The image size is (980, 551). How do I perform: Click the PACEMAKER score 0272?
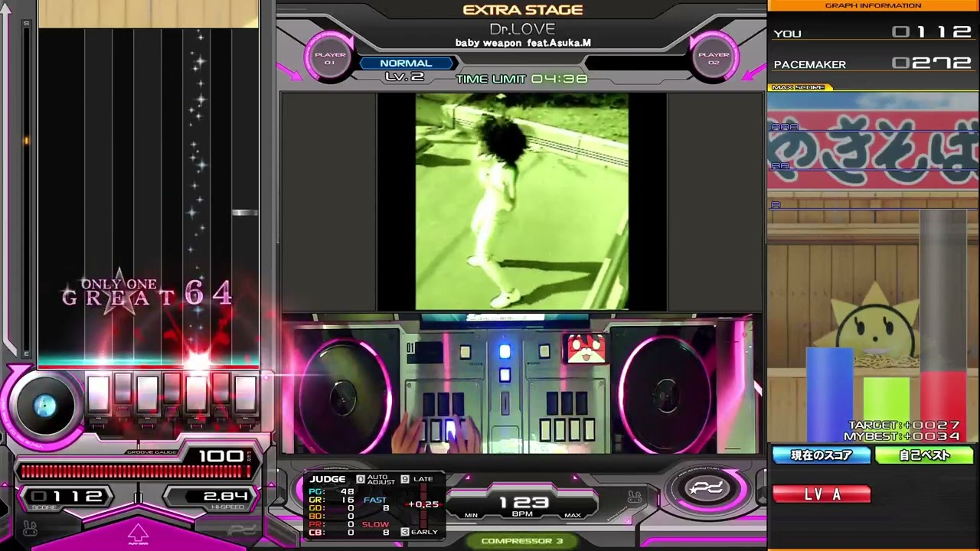tap(933, 64)
